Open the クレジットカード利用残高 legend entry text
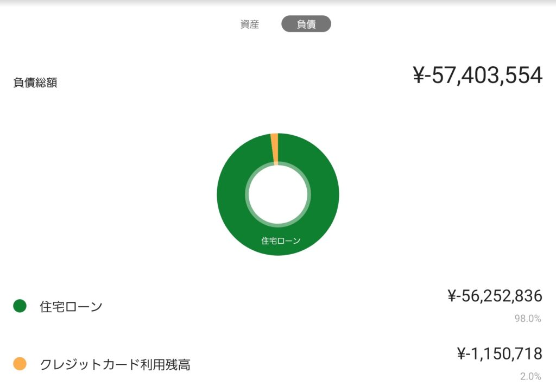The width and height of the screenshot is (556, 392). (115, 364)
